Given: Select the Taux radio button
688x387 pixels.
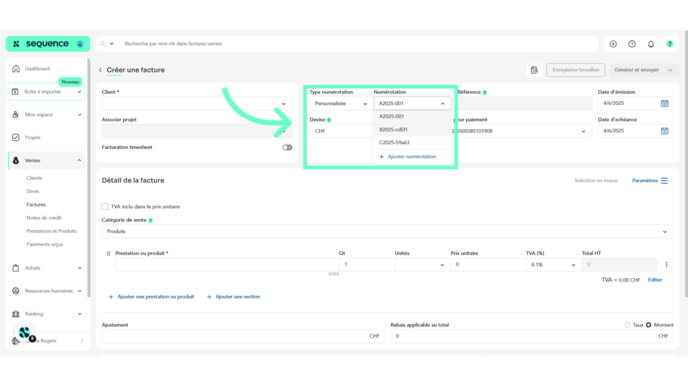Looking at the screenshot, I should click(x=627, y=325).
